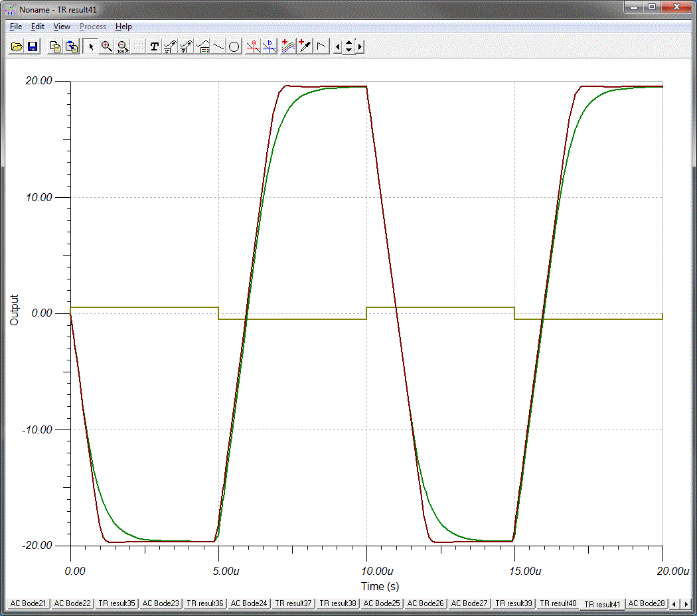Click the zoom out 100% magnifier icon

click(122, 46)
